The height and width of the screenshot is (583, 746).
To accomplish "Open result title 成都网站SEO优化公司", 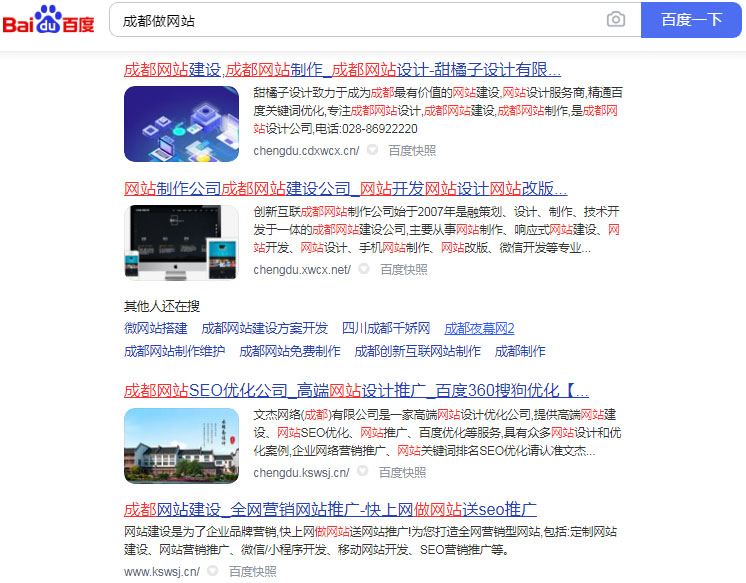I will pyautogui.click(x=356, y=391).
